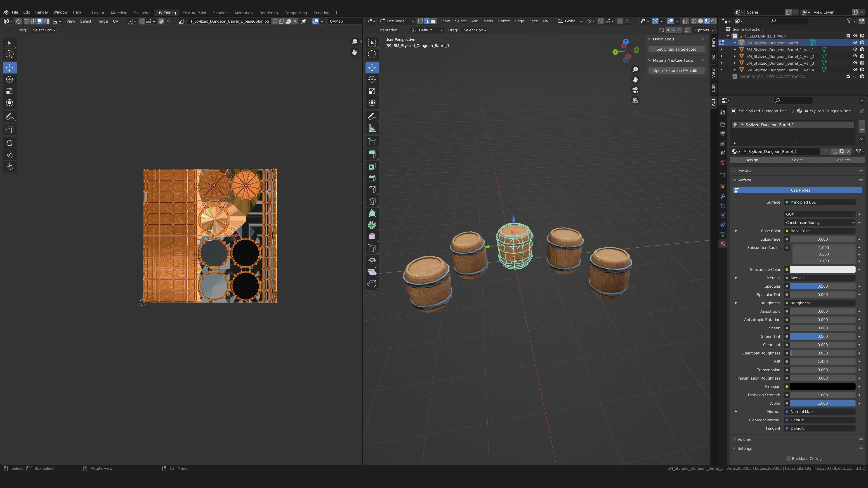Image resolution: width=868 pixels, height=488 pixels.
Task: Expand the Volume panel
Action: (744, 439)
